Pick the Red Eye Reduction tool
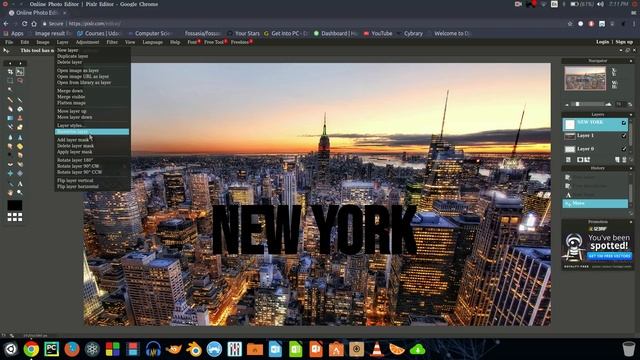The image size is (640, 360). pos(10,164)
